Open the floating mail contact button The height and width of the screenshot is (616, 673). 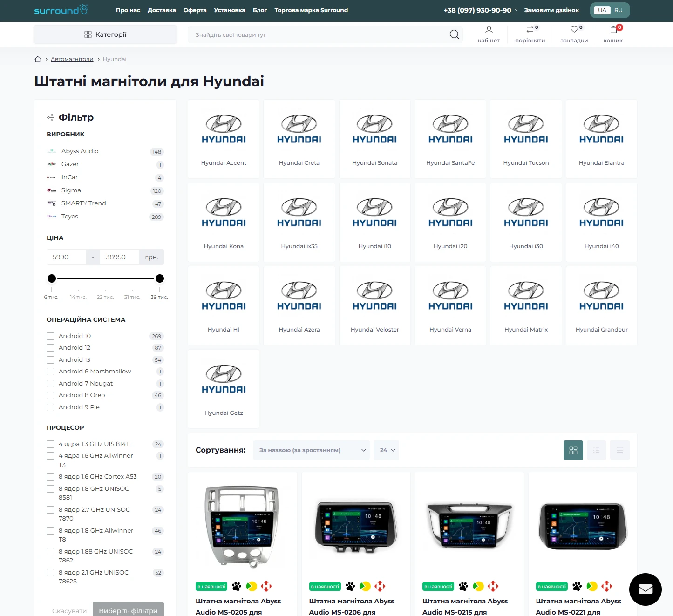645,589
